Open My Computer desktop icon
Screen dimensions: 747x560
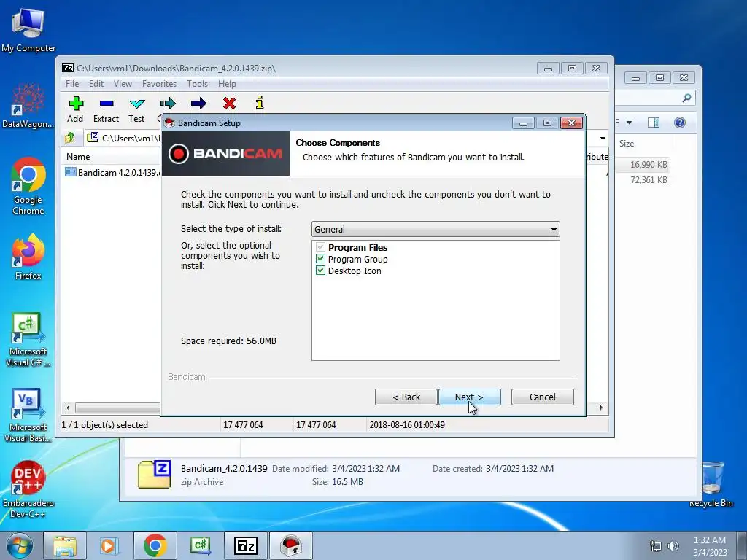click(28, 31)
